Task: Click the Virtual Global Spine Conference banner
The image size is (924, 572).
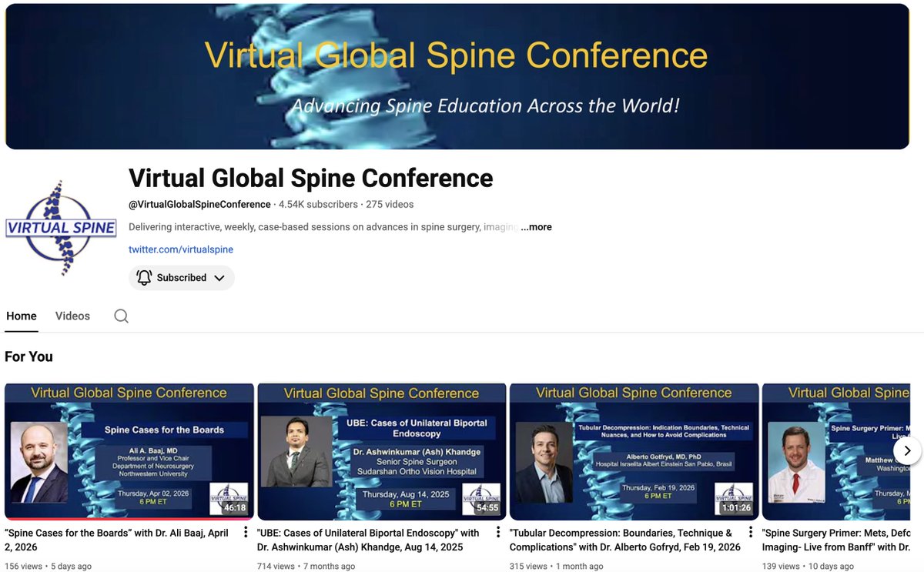Action: [x=457, y=76]
